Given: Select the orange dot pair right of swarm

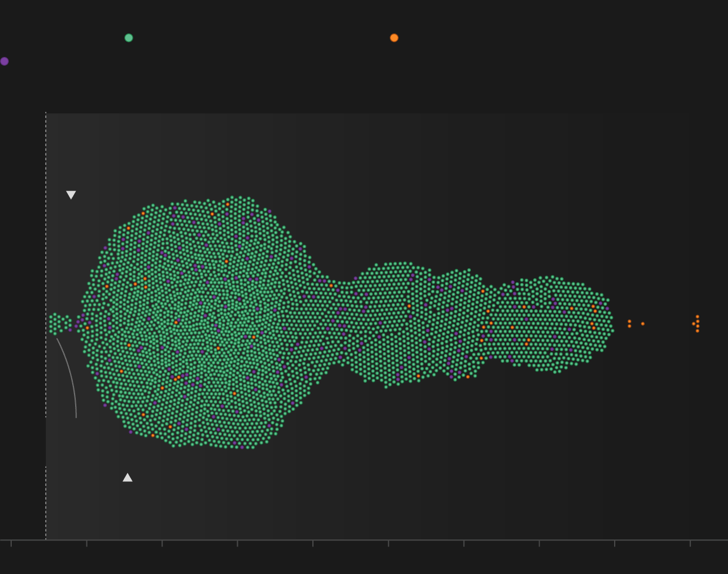Looking at the screenshot, I should 629,323.
